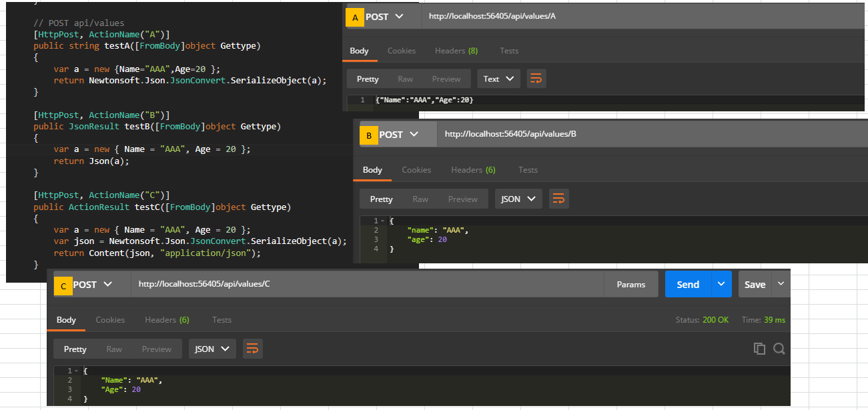Expand the Send button dropdown arrow

(721, 284)
